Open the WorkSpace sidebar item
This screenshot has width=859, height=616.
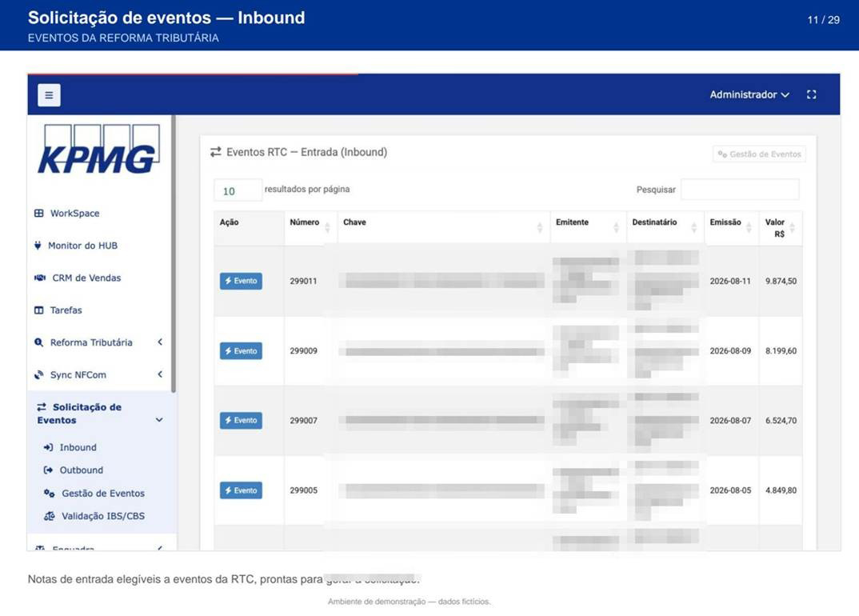[67, 213]
